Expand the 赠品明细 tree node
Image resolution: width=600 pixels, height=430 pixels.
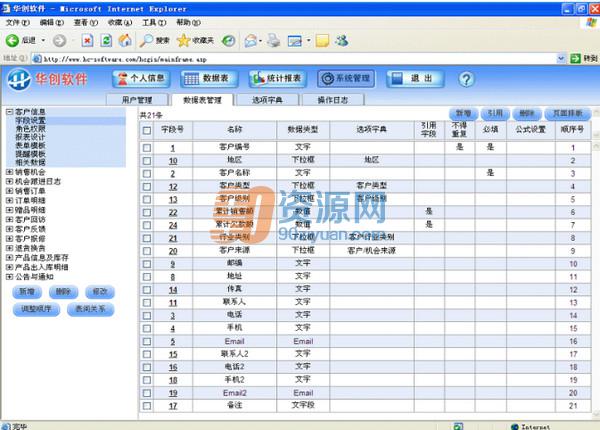click(x=10, y=210)
